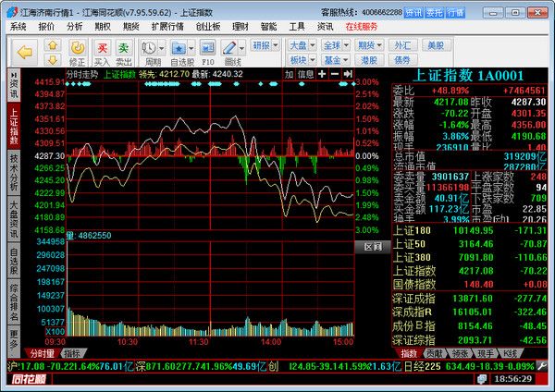This screenshot has height=392, width=555.
Task: Open the 智能 menu
Action: (x=268, y=27)
